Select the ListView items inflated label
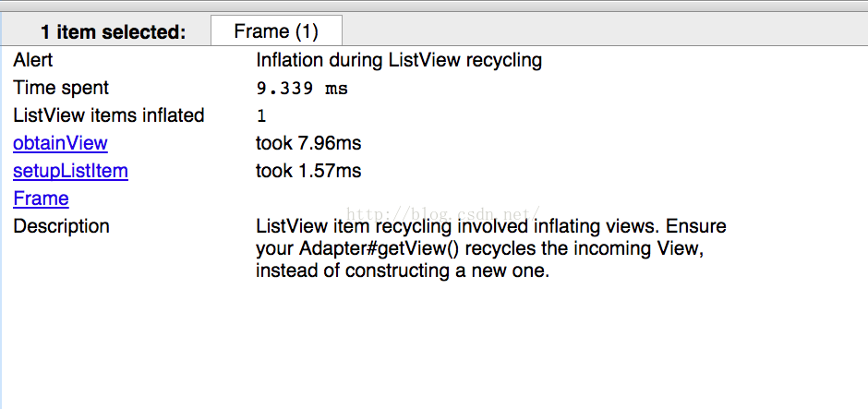This screenshot has height=409, width=868. (x=109, y=115)
